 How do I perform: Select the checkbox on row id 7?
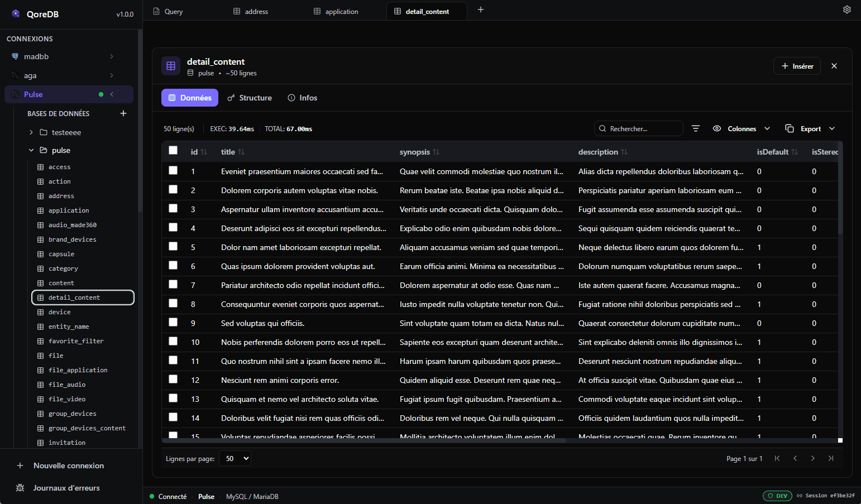click(173, 284)
